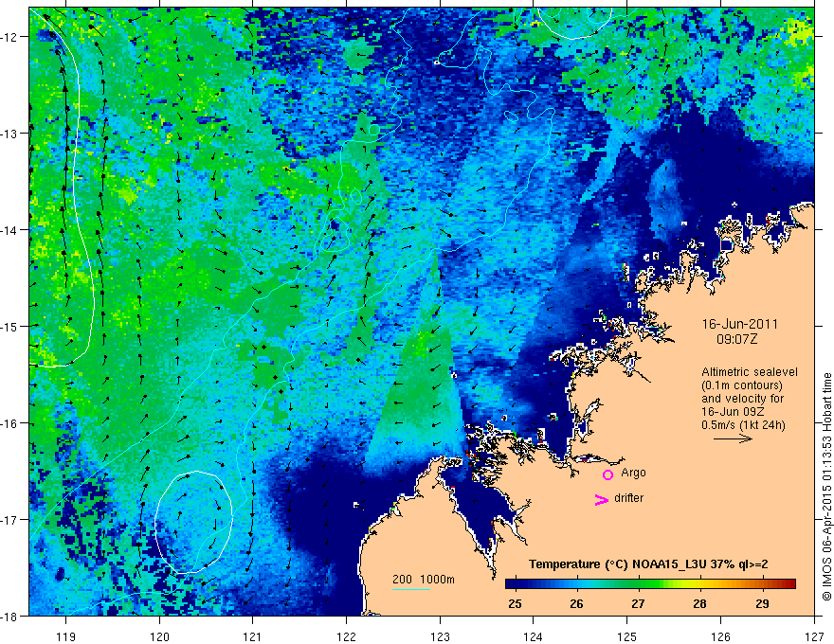Screen dimensions: 834x644
Task: Click the latitude axis label -16
Action: tap(9, 423)
